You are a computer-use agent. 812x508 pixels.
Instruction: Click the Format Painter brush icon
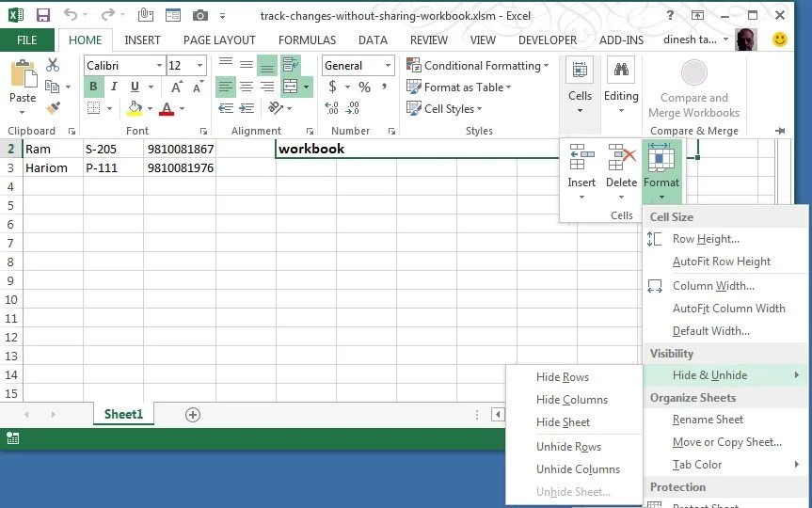pos(53,107)
